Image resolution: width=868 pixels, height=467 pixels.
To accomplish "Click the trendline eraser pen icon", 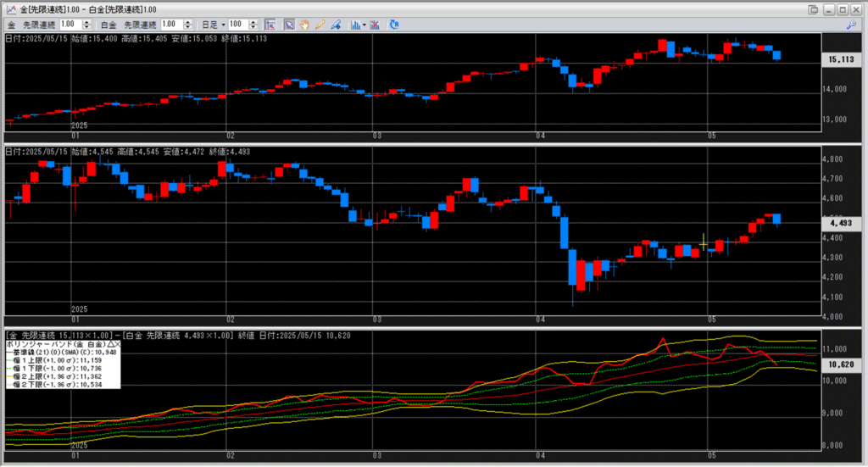I will coord(337,25).
